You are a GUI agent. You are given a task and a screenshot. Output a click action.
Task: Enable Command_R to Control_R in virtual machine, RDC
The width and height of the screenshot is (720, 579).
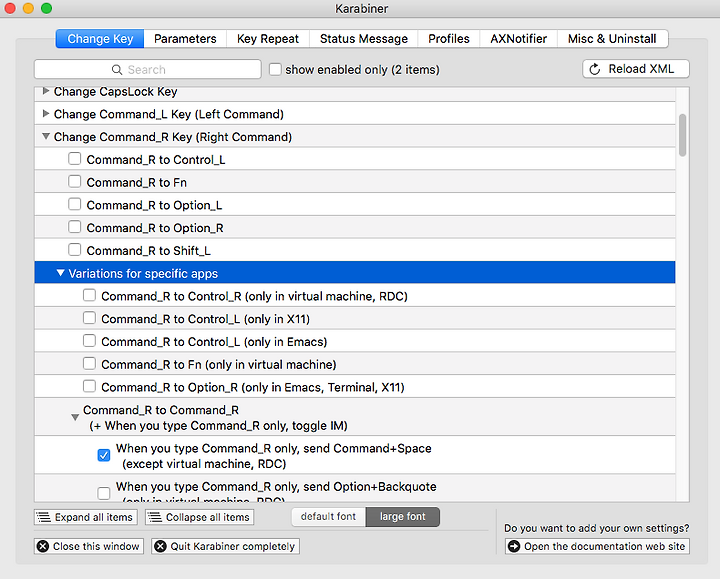[x=89, y=295]
